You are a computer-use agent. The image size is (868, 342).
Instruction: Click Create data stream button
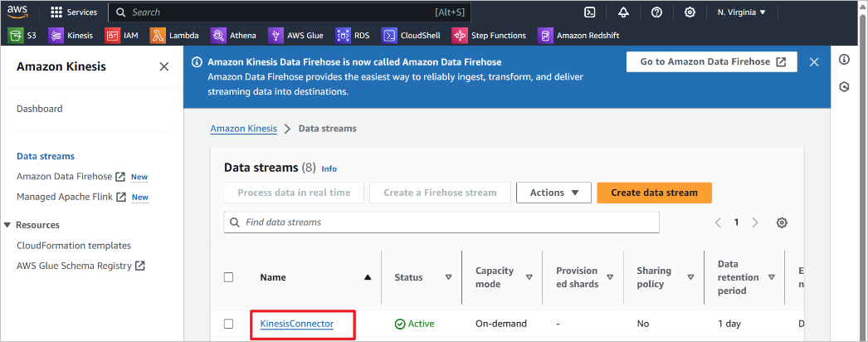tap(655, 193)
